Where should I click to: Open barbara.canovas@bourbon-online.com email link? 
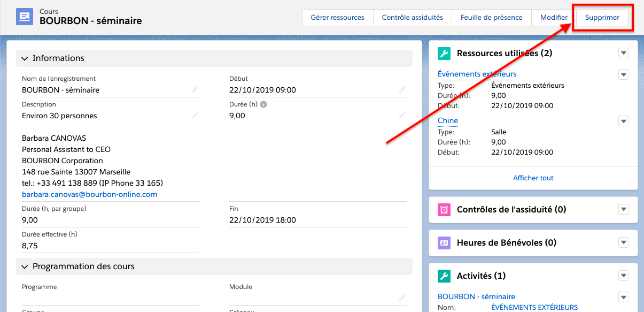pos(89,194)
